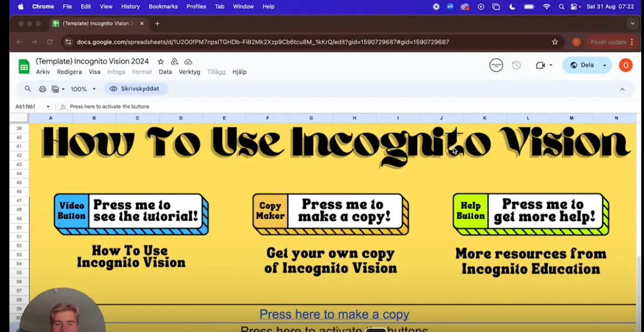Star the Incognito Vision 2024 document
The image size is (644, 332).
click(160, 61)
